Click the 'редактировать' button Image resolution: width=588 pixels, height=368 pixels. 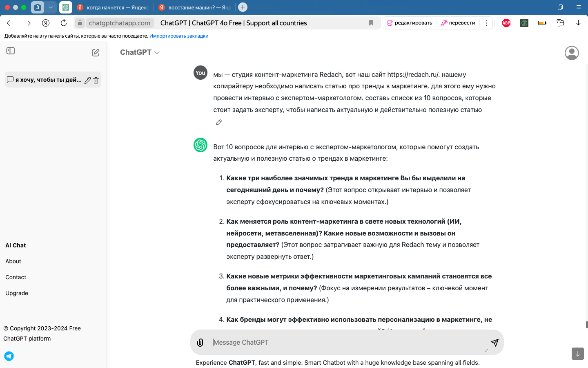[x=410, y=23]
